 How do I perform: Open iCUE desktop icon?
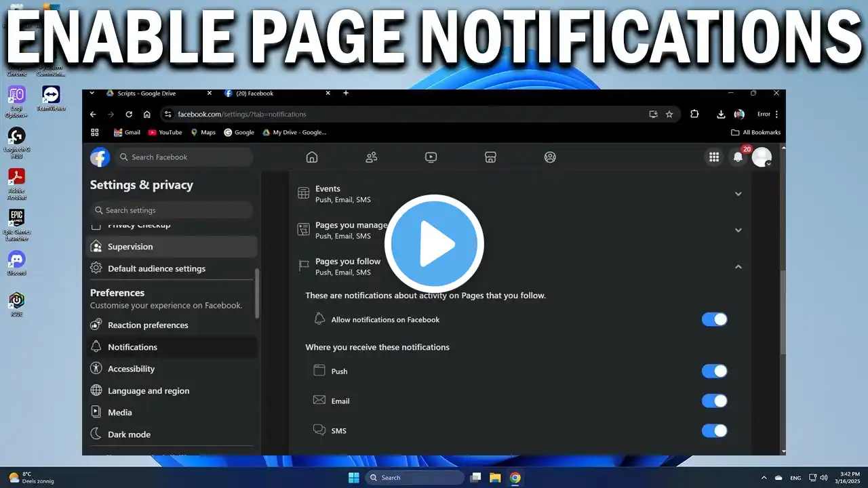pos(16,304)
